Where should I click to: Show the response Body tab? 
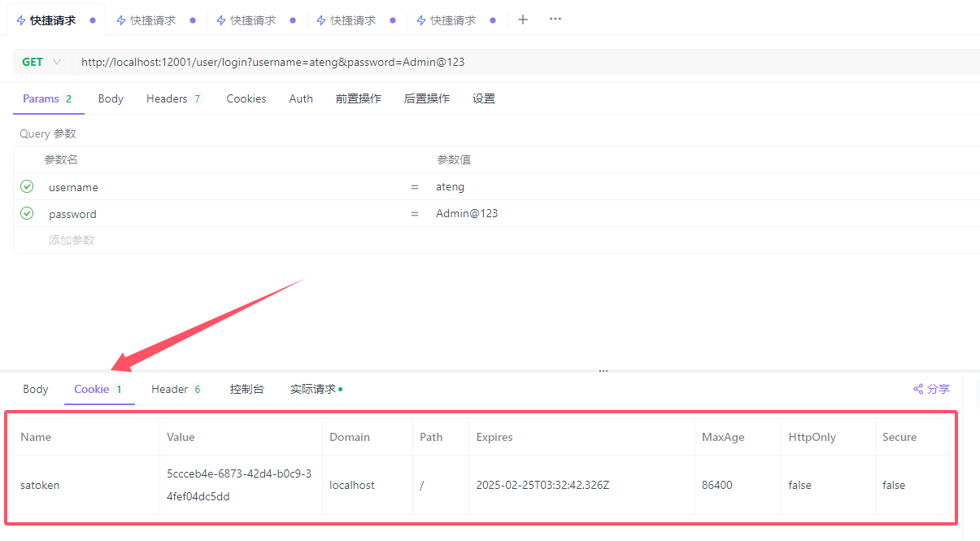(x=36, y=389)
